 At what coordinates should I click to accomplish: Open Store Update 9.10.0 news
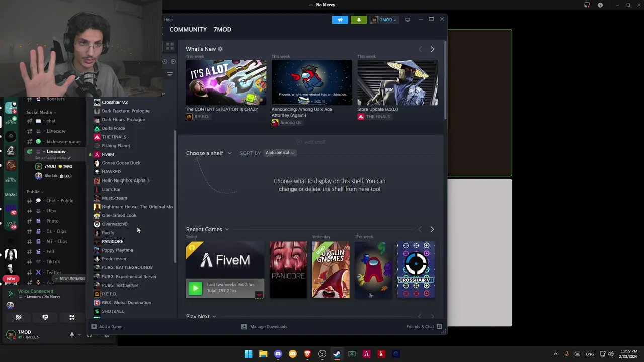tap(397, 82)
